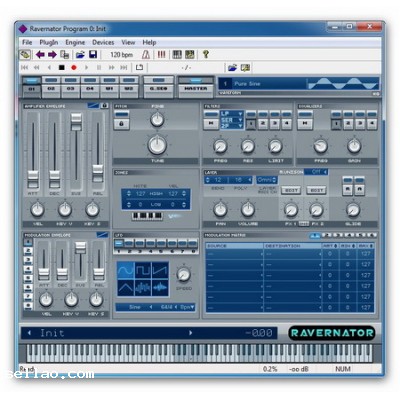Open the LFO Sine waveform selector

(134, 307)
